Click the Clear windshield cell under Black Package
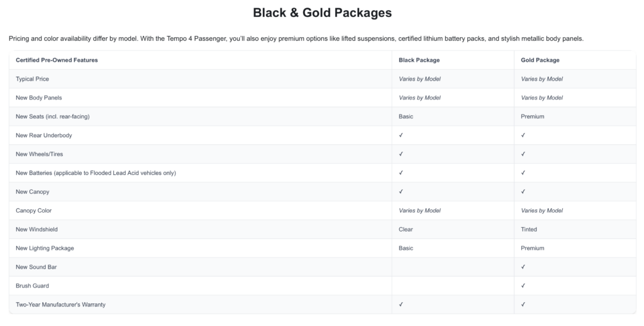The image size is (644, 326). [406, 230]
